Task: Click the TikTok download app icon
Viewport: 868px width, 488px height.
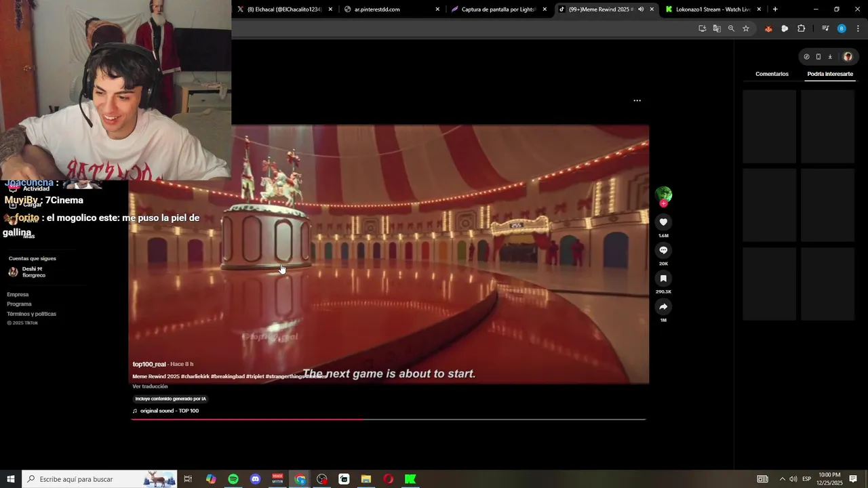Action: (830, 57)
